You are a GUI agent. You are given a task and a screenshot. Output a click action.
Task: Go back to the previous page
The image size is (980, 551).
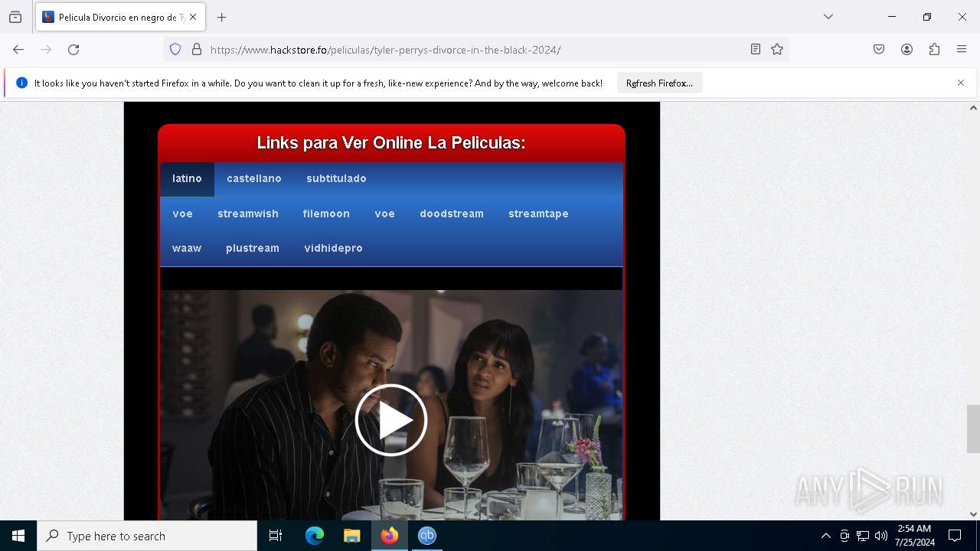tap(18, 50)
